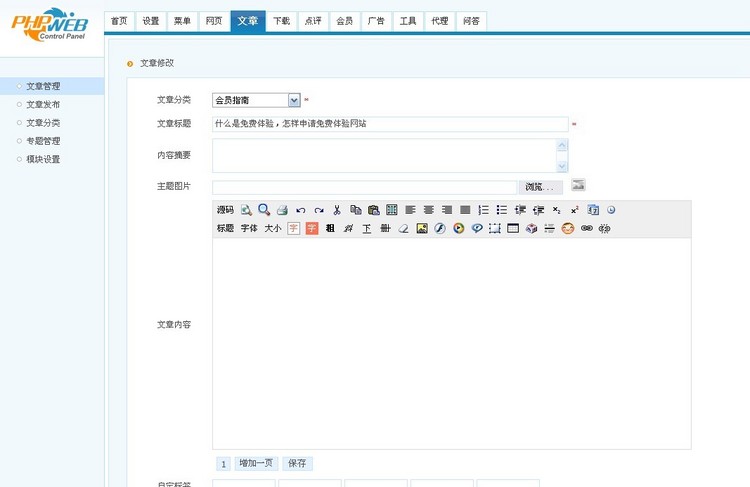The width and height of the screenshot is (750, 487).
Task: Insert a hyperlink
Action: [x=586, y=228]
